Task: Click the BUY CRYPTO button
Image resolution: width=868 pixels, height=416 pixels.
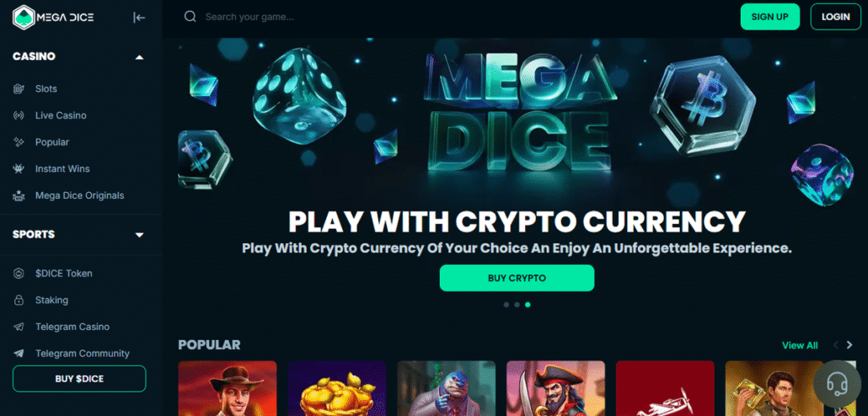Action: [517, 278]
